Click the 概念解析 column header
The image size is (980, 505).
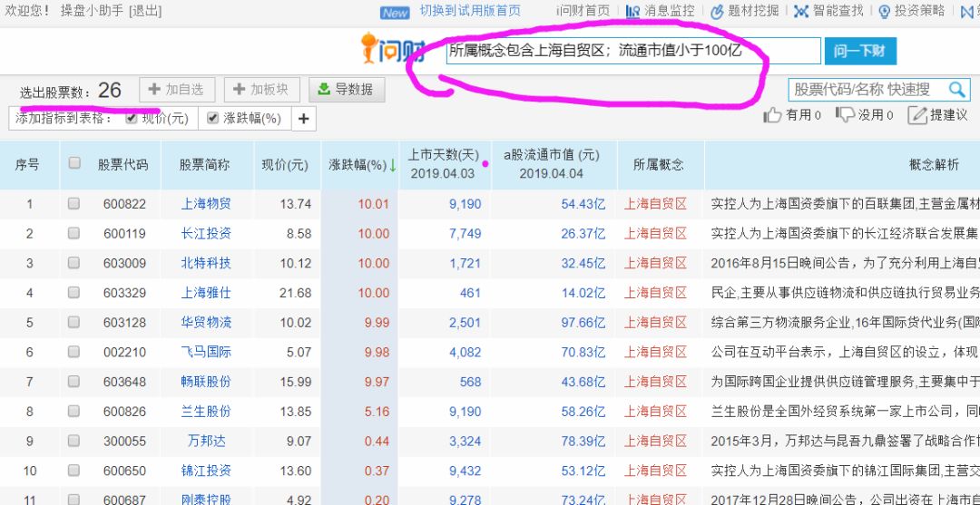[934, 165]
